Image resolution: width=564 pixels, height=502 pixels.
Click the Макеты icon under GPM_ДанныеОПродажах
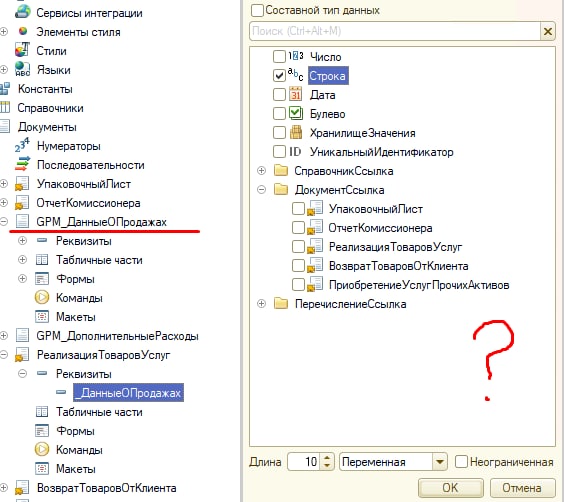click(42, 316)
